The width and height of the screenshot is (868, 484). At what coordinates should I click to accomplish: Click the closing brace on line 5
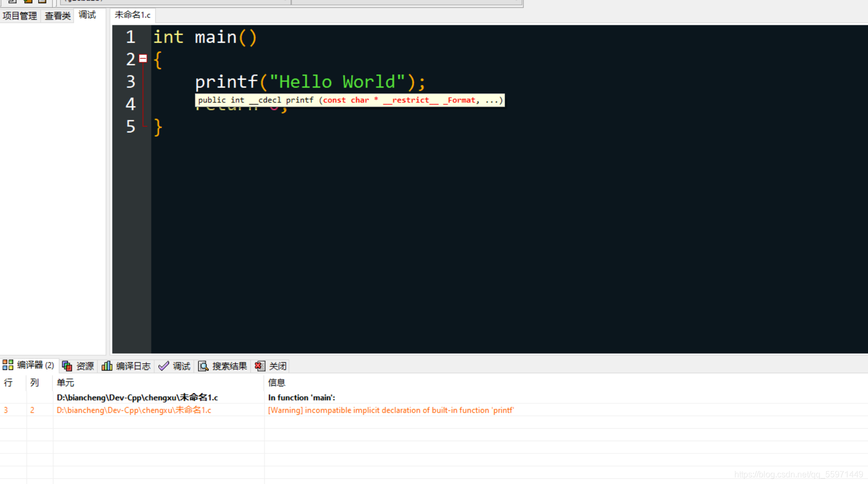click(157, 127)
